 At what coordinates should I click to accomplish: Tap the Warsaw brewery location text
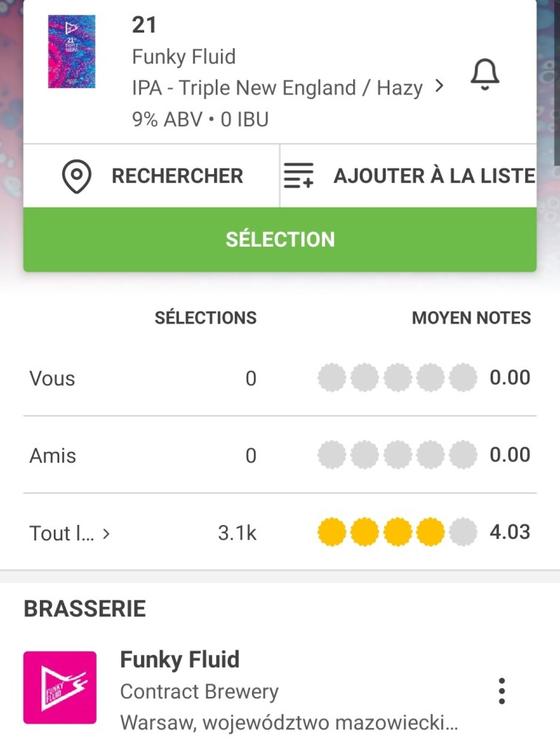pos(289,721)
